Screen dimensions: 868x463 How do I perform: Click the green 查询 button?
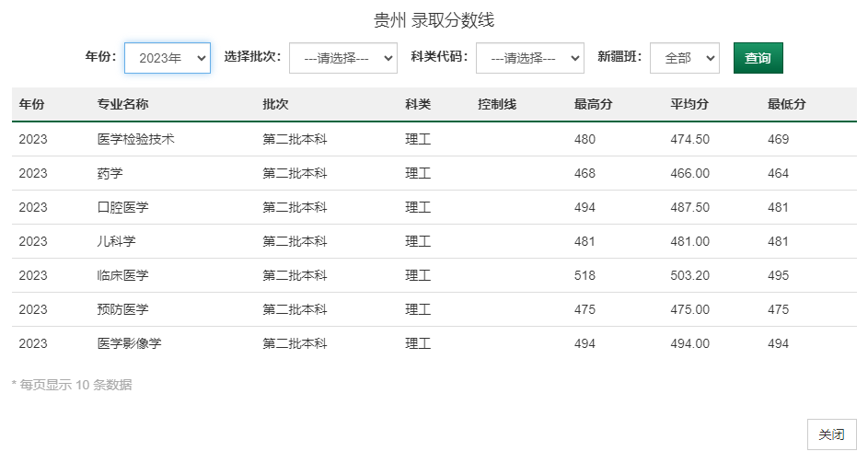(758, 58)
